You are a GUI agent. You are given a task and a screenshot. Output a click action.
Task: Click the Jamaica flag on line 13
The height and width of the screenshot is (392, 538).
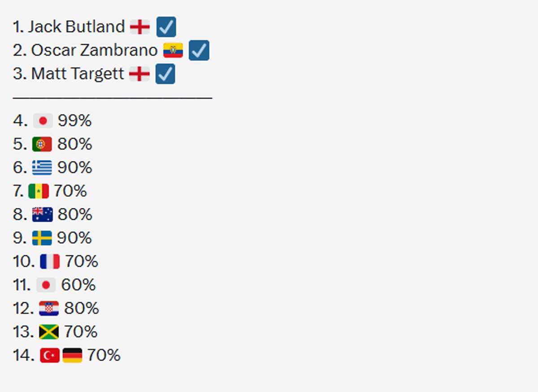pos(49,332)
